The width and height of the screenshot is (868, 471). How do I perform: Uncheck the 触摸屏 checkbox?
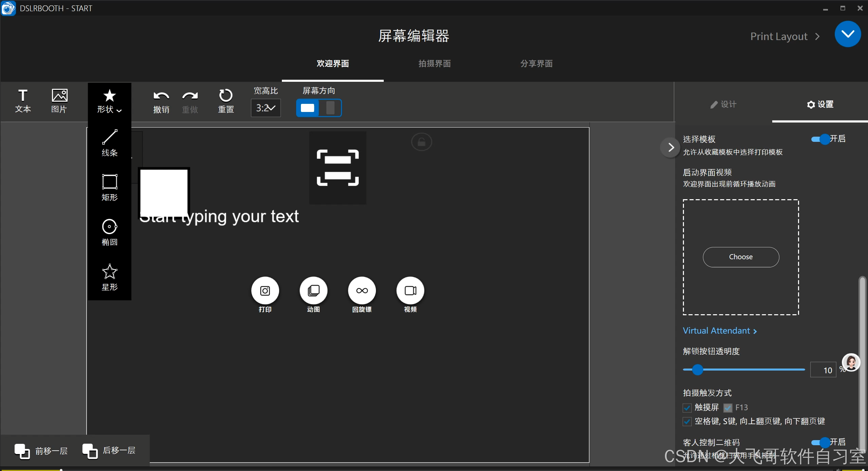687,408
